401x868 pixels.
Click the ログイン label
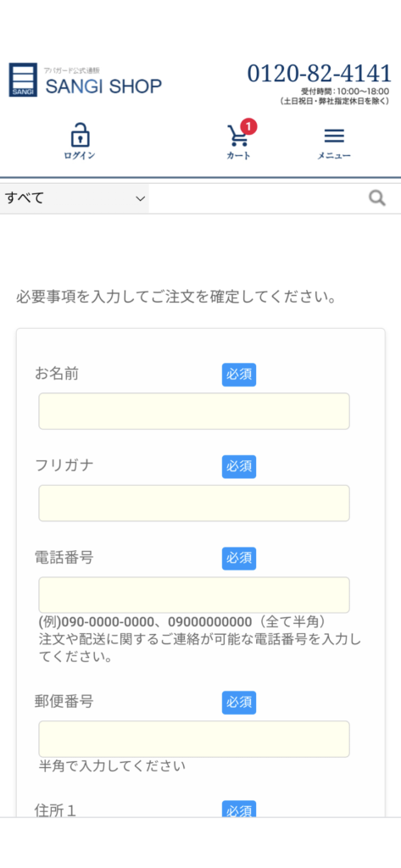[80, 156]
